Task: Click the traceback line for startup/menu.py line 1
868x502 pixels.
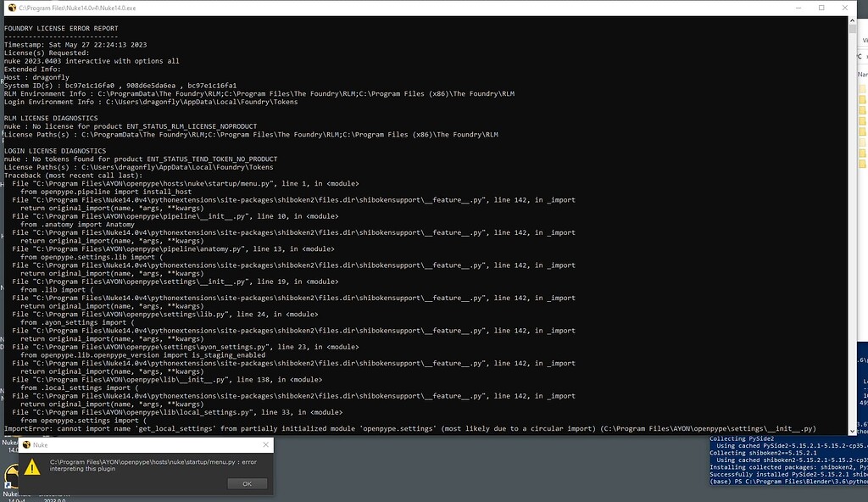Action: (186, 183)
